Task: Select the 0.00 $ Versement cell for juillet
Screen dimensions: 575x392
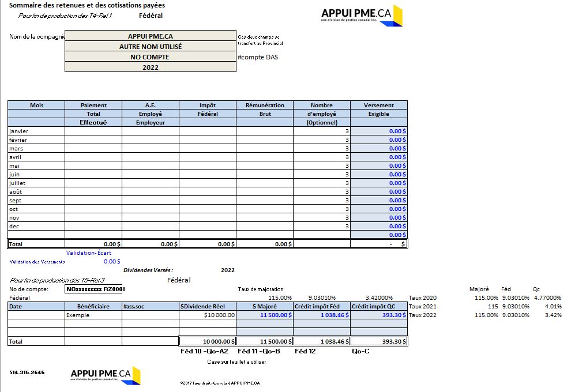Action: (x=379, y=183)
